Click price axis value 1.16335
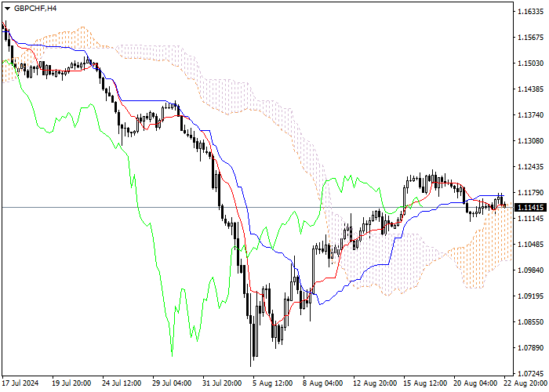 [530, 12]
